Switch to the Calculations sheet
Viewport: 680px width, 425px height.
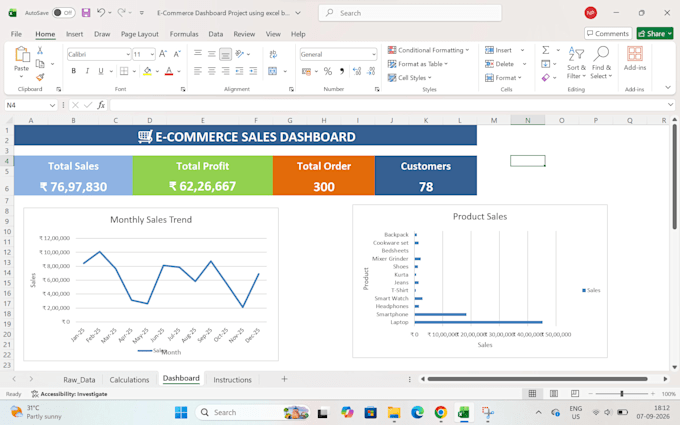pos(129,379)
